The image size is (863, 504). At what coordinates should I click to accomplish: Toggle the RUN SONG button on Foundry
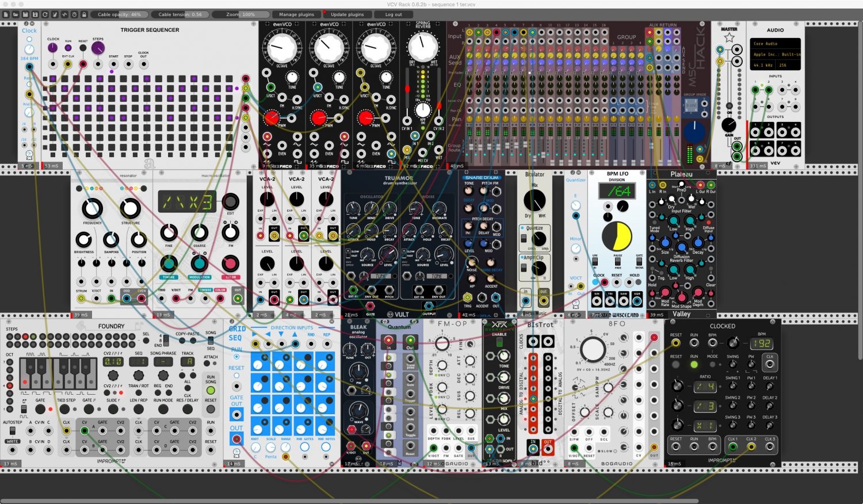(x=211, y=390)
